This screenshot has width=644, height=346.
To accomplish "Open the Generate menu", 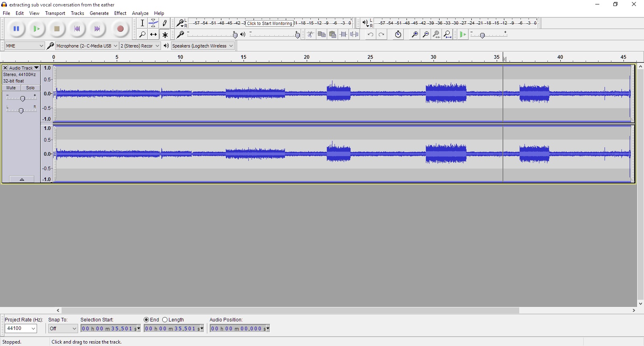I will coord(99,13).
